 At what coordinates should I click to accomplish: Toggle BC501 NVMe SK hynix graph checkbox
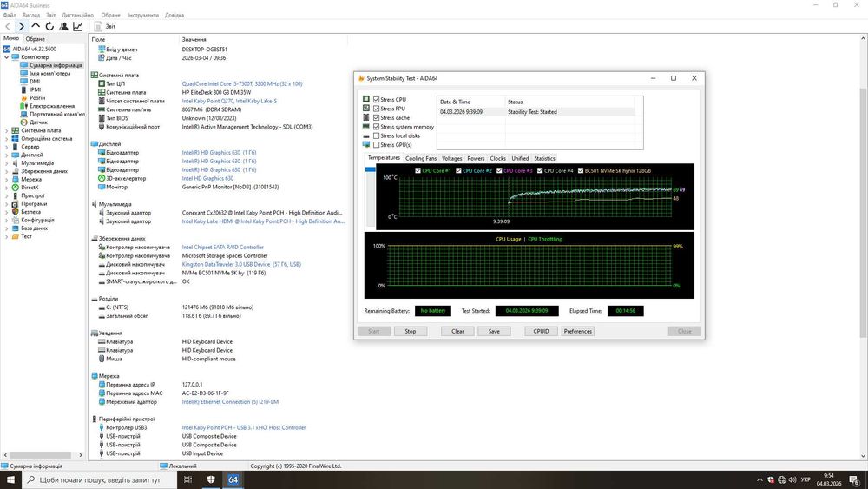point(581,170)
